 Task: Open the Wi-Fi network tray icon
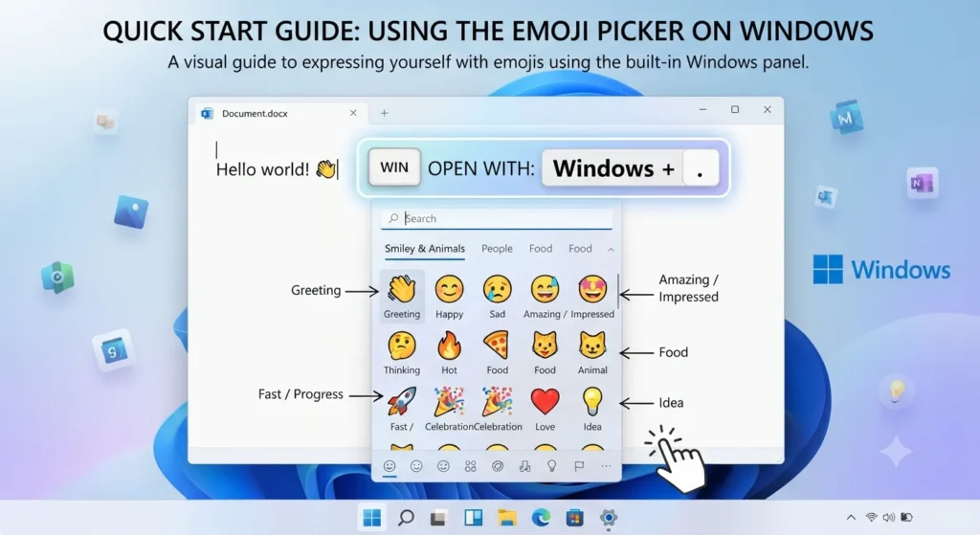point(871,517)
